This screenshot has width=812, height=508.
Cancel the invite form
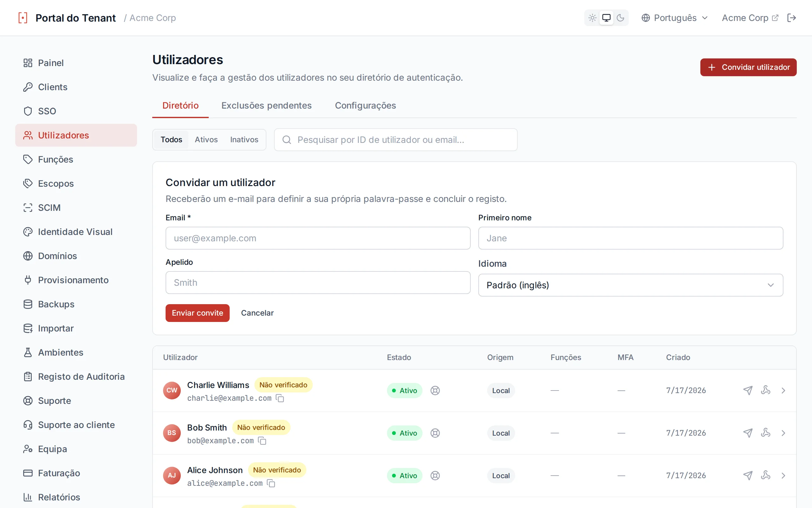[257, 313]
